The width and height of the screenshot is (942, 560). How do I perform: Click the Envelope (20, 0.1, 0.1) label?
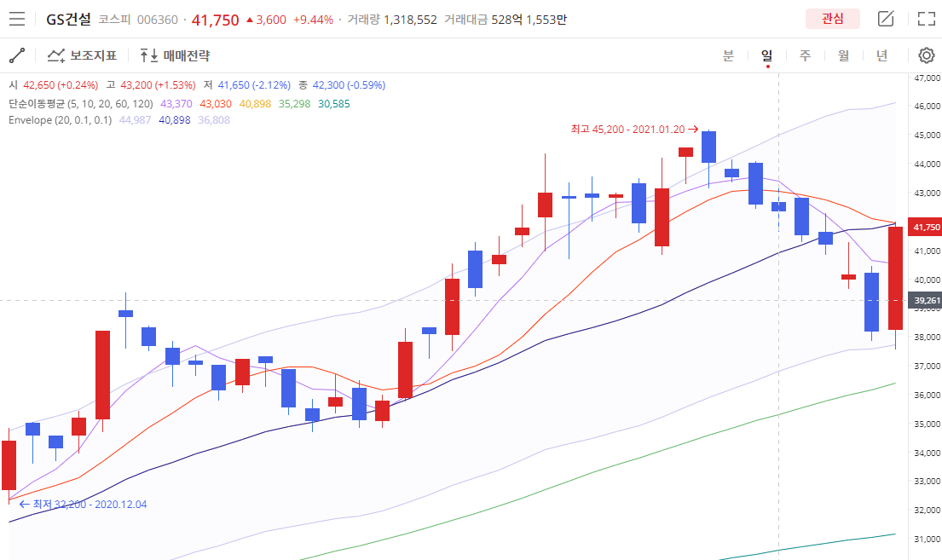60,120
